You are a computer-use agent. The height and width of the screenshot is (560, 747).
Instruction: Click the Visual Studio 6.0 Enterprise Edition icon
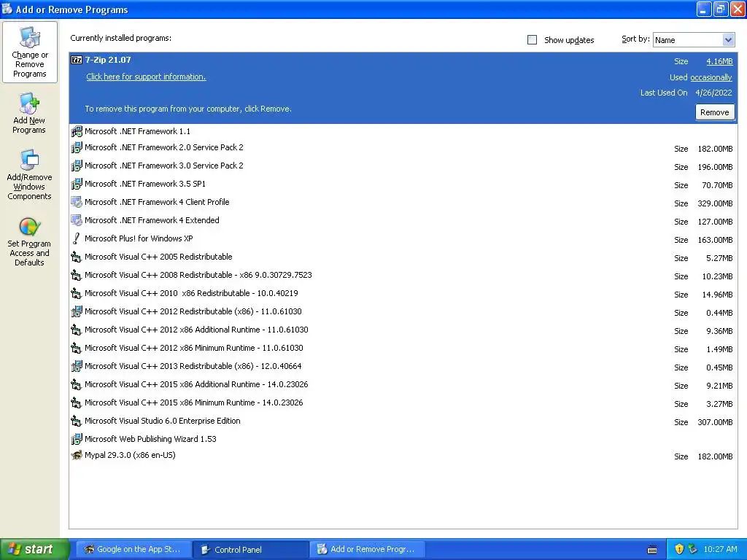pos(76,421)
